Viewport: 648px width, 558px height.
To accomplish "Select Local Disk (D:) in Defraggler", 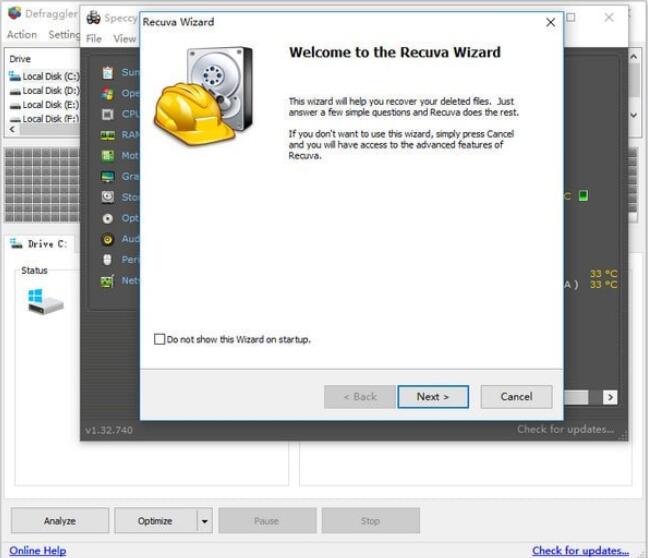I will pos(44,91).
